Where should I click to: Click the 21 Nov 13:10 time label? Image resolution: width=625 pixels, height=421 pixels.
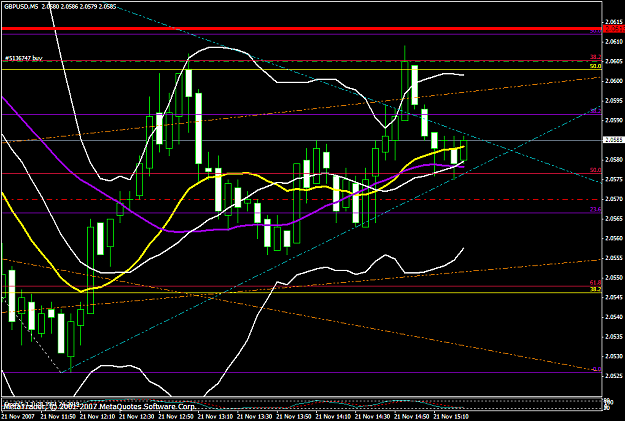pos(215,417)
